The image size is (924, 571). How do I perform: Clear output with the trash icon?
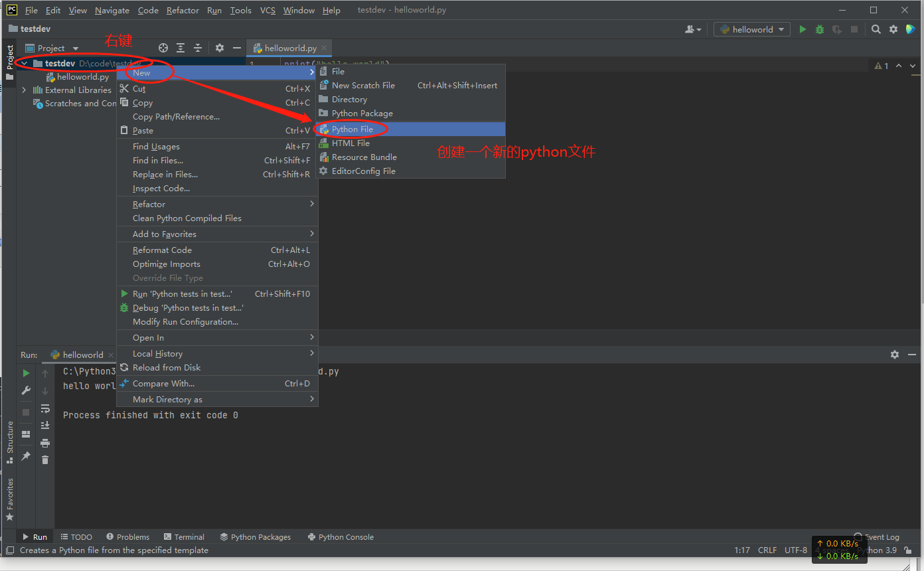click(45, 459)
